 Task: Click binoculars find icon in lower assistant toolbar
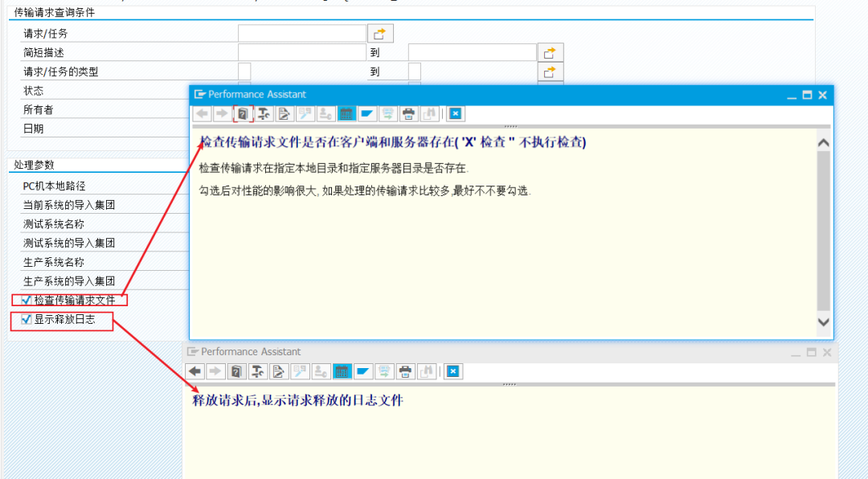[x=426, y=371]
